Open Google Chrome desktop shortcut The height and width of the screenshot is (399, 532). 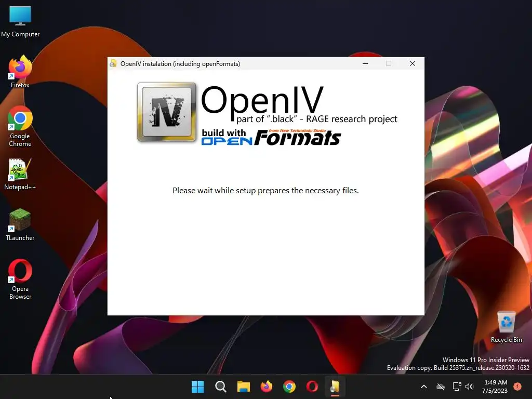(20, 126)
